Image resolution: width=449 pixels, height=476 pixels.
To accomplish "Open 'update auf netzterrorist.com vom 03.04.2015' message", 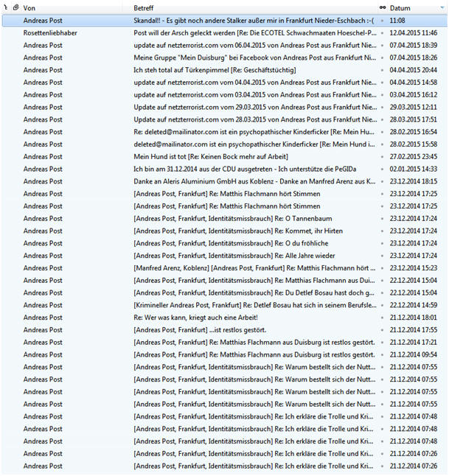I will (255, 95).
